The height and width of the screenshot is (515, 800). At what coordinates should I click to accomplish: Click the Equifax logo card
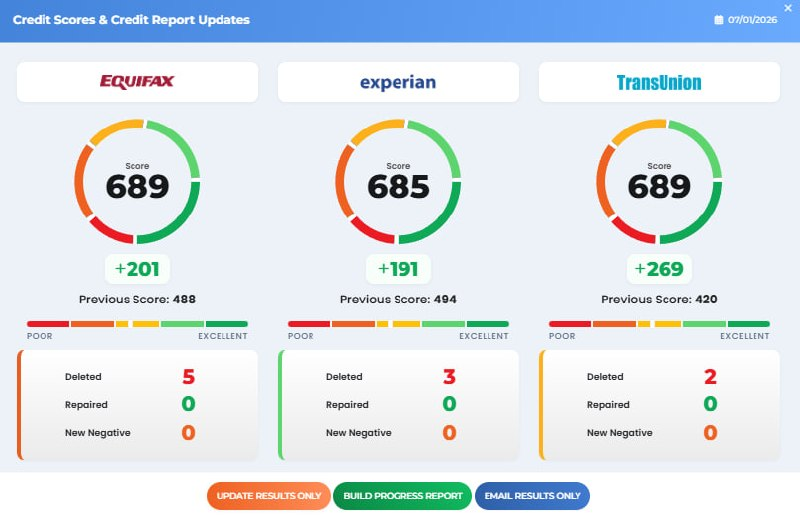click(137, 82)
